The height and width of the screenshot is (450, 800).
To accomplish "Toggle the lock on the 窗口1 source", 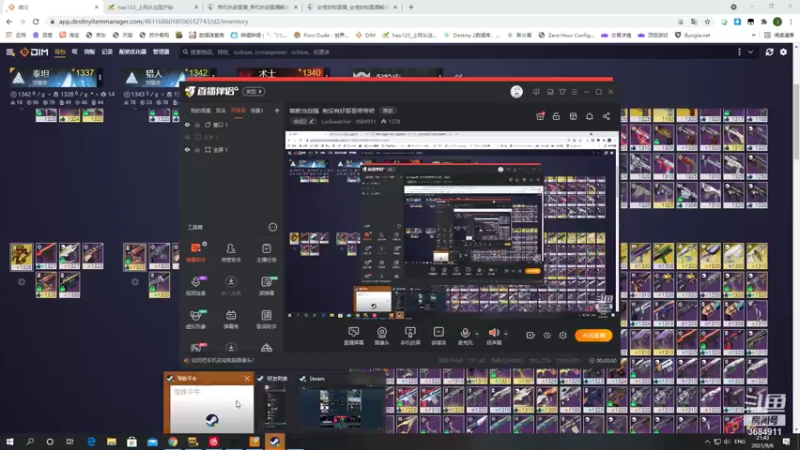I will pos(197,125).
